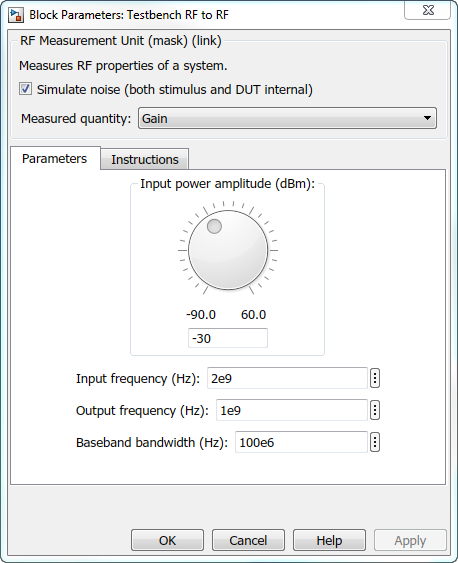Open options menu next to Baseband bandwidth
The image size is (458, 563).
tap(375, 442)
